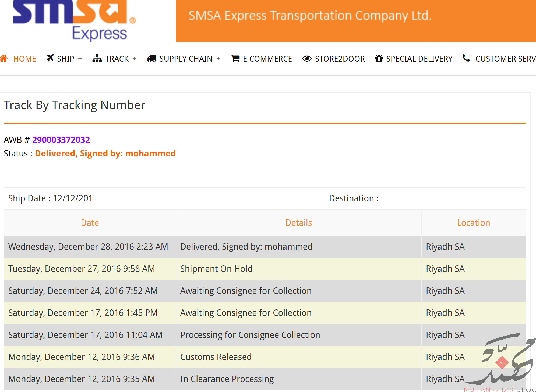Click the shopping cart icon beside E COMMERCE

[x=235, y=58]
